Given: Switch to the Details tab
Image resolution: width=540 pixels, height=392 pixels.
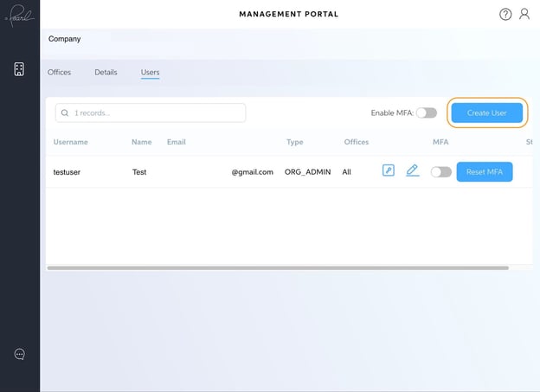Looking at the screenshot, I should [x=106, y=72].
